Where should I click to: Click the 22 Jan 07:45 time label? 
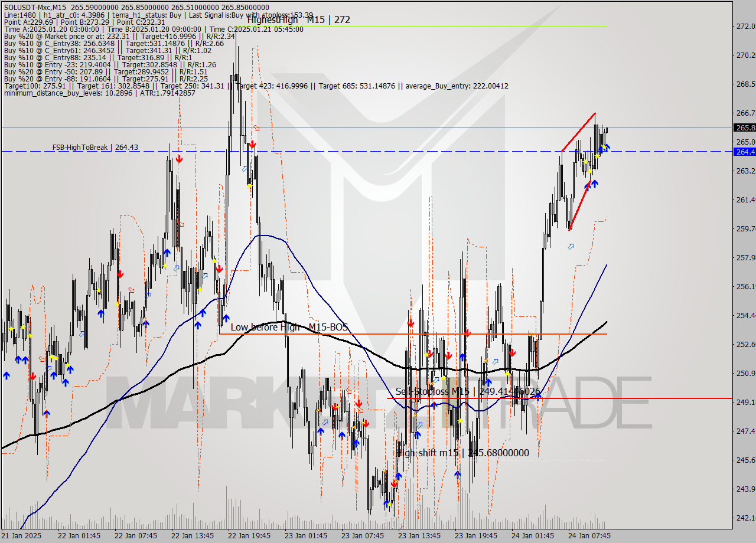click(x=136, y=535)
